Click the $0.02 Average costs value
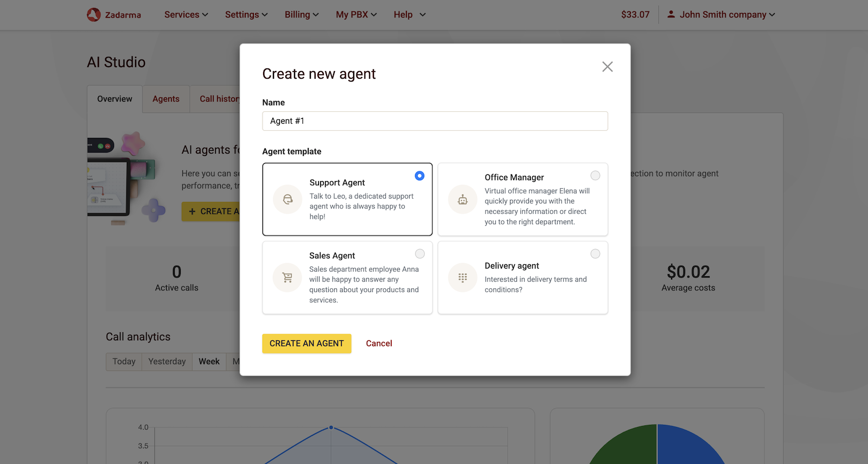This screenshot has height=464, width=868. click(688, 271)
